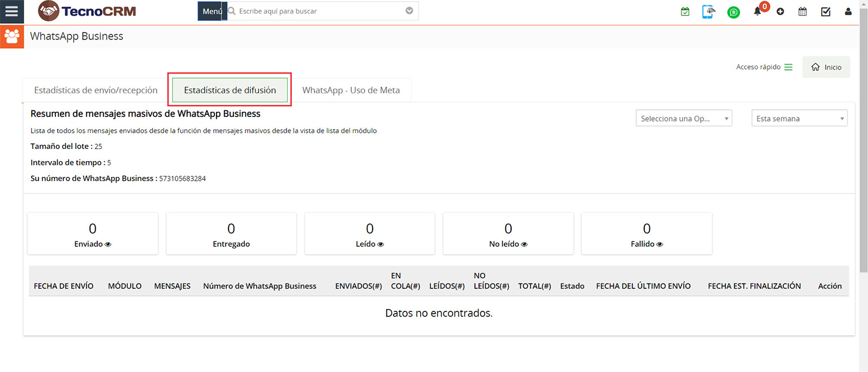Switch to WhatsApp - Uso de Meta tab

351,90
